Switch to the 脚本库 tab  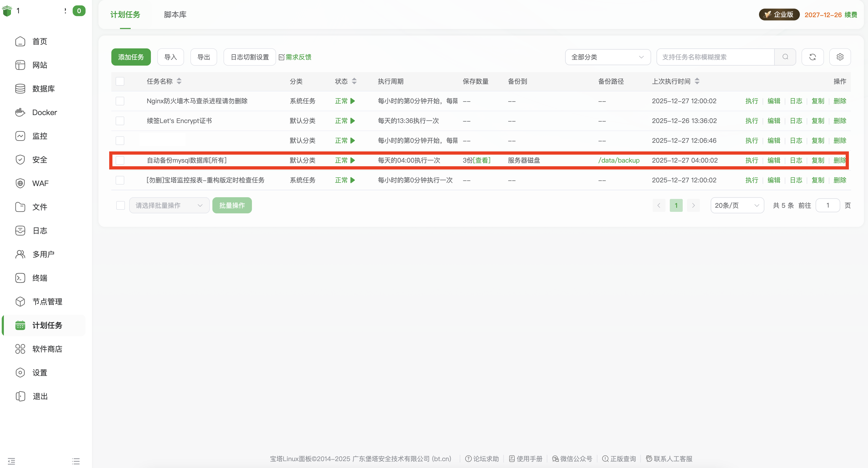(x=175, y=14)
